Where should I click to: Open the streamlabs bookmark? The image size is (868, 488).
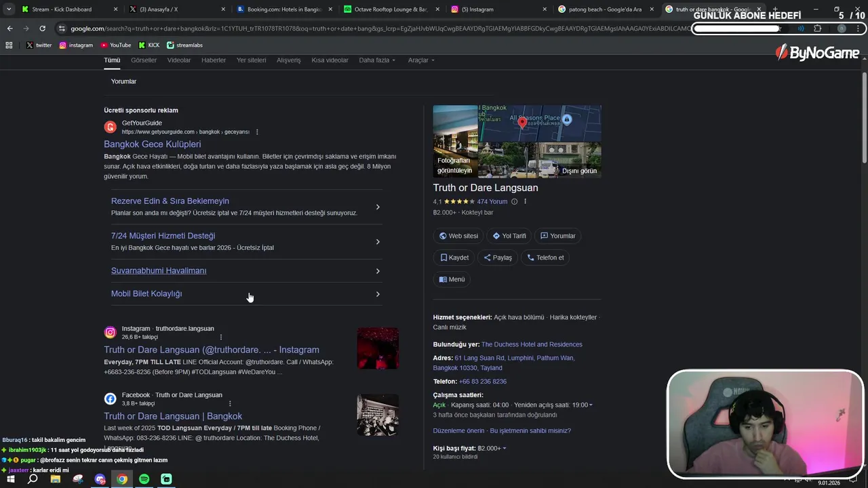184,45
